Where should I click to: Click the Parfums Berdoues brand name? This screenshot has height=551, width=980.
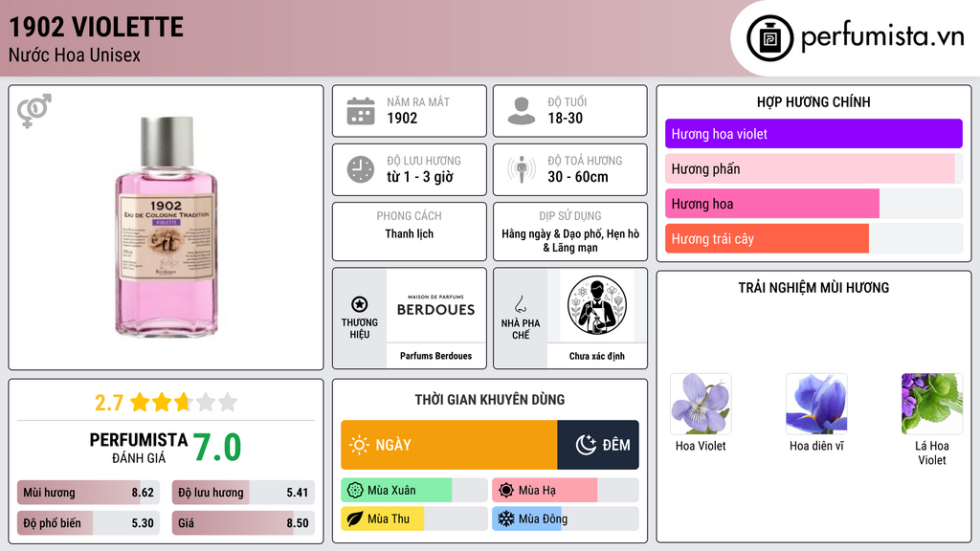click(435, 356)
